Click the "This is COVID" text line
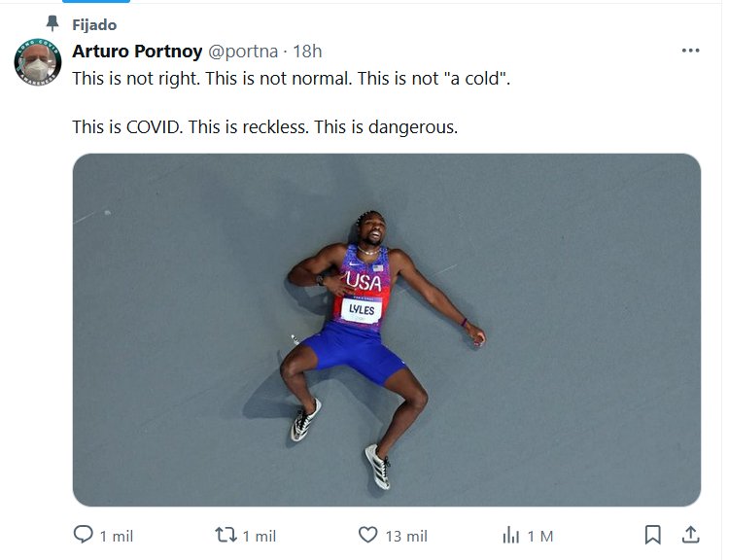Viewport: 729px width, 560px height. coord(264,126)
